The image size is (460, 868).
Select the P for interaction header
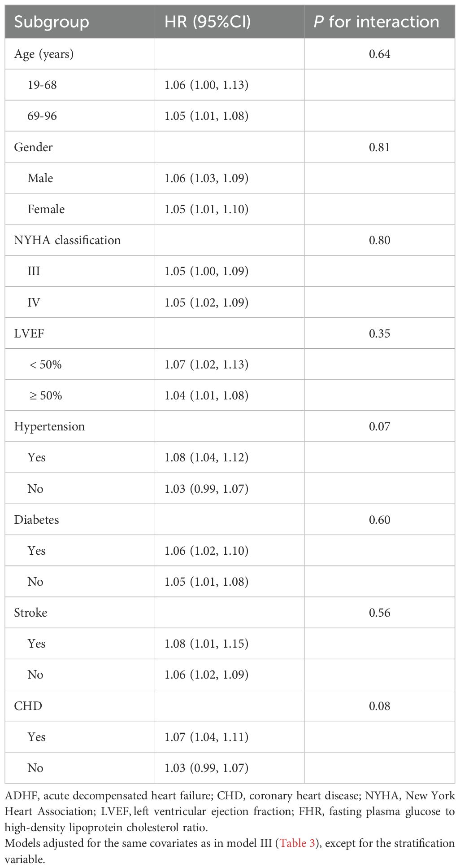coord(377,22)
